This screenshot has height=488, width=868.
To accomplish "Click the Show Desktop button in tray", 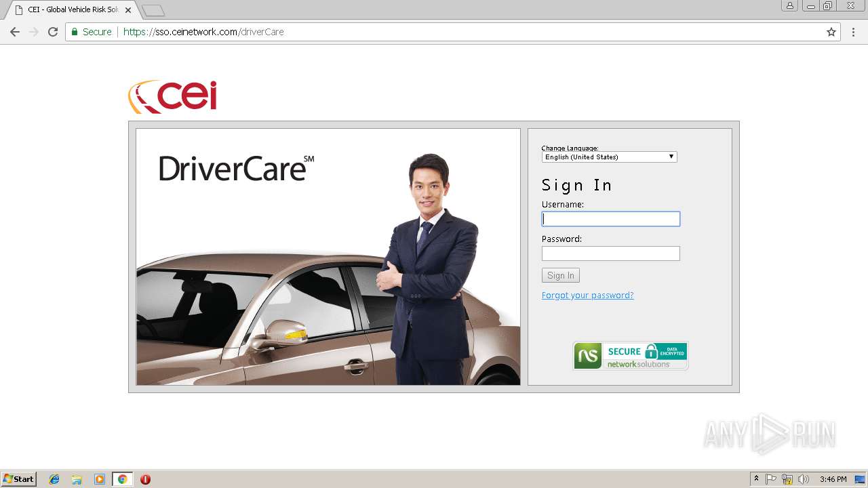I will point(861,479).
